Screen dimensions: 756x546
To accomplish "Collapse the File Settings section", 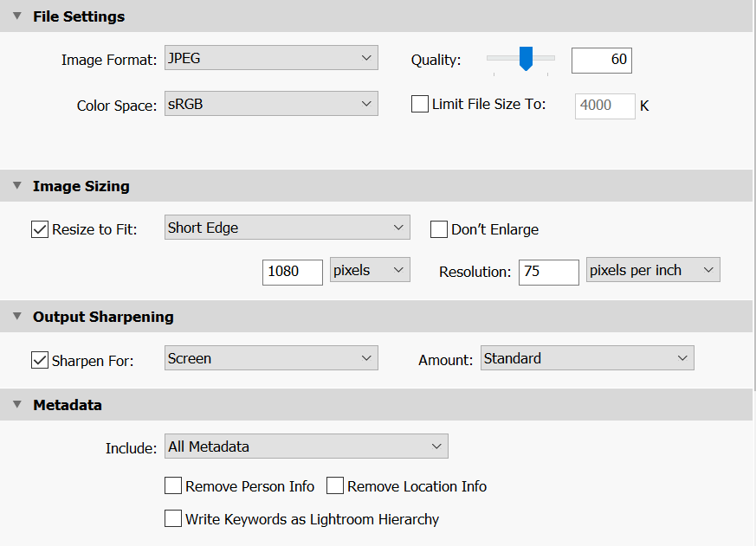I will pyautogui.click(x=16, y=16).
